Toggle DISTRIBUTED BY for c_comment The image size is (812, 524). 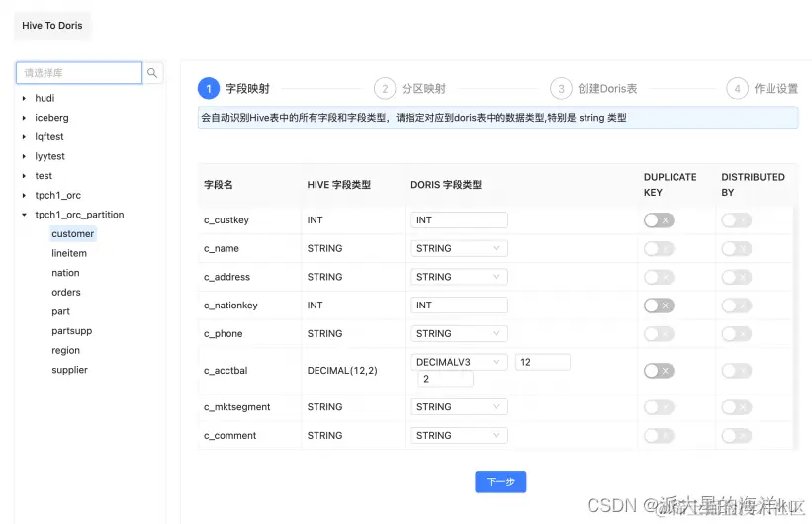(x=737, y=436)
